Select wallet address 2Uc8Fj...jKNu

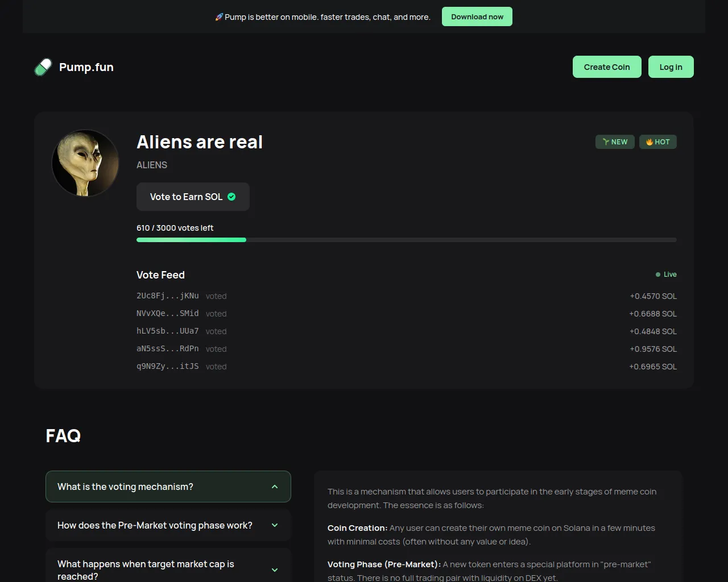[x=168, y=296]
